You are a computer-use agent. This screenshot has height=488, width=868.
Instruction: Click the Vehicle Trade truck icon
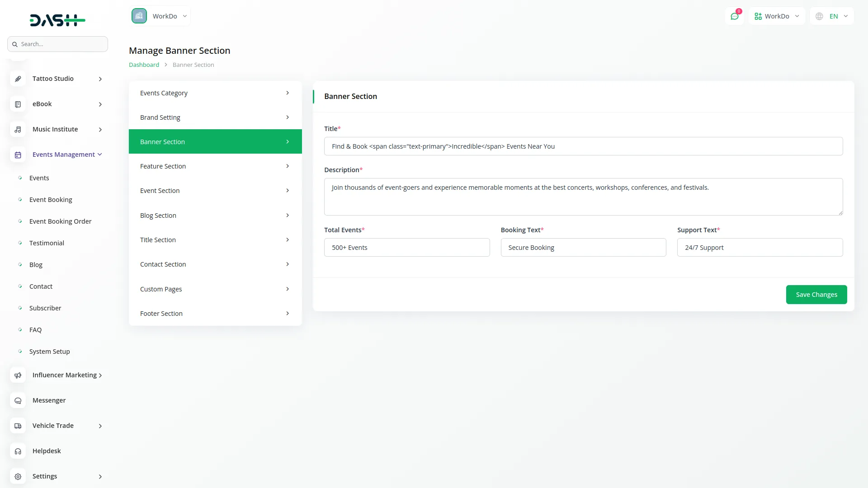pos(18,426)
